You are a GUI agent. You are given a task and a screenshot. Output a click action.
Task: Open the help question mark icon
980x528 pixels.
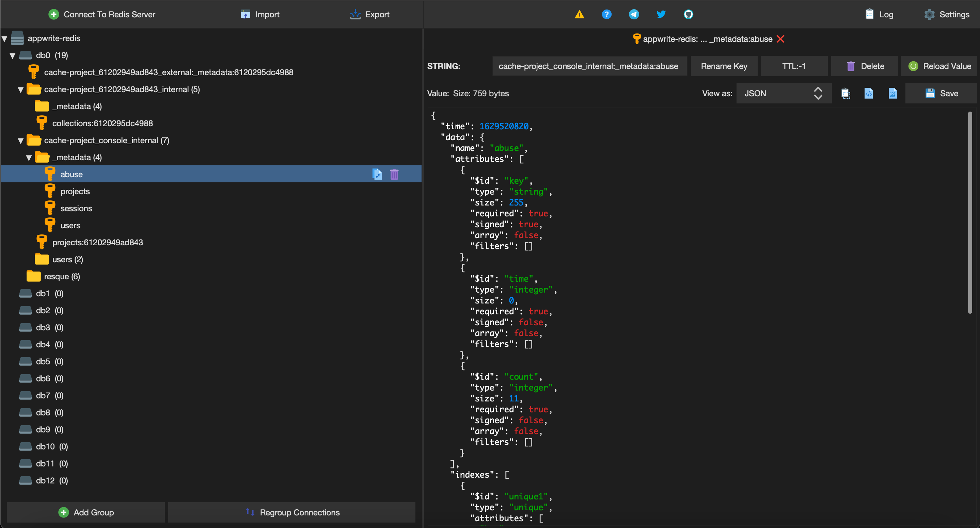(606, 14)
